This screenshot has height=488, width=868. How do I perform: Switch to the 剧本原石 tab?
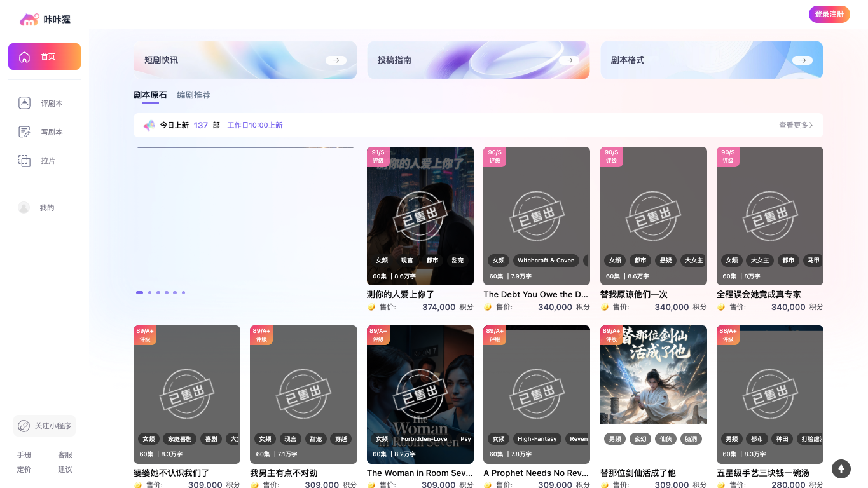pyautogui.click(x=150, y=95)
